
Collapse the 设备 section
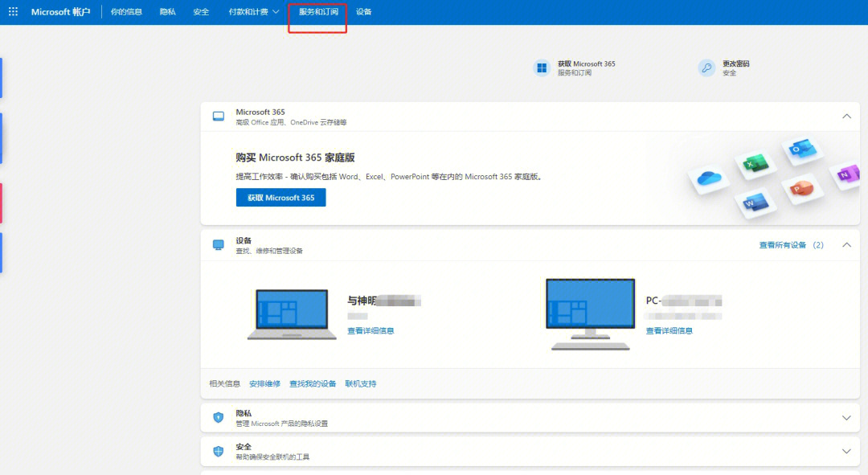[846, 244]
